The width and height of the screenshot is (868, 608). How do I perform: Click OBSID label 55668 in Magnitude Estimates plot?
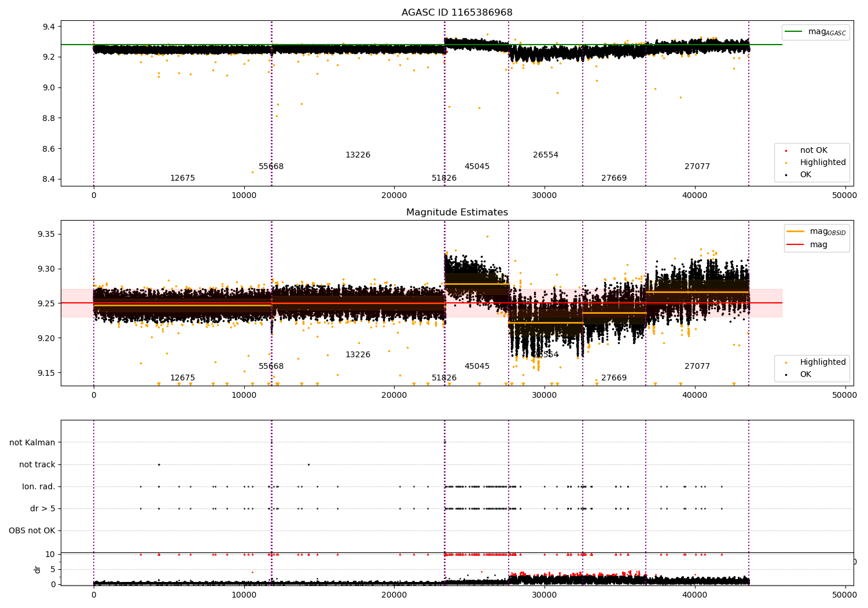tap(271, 367)
